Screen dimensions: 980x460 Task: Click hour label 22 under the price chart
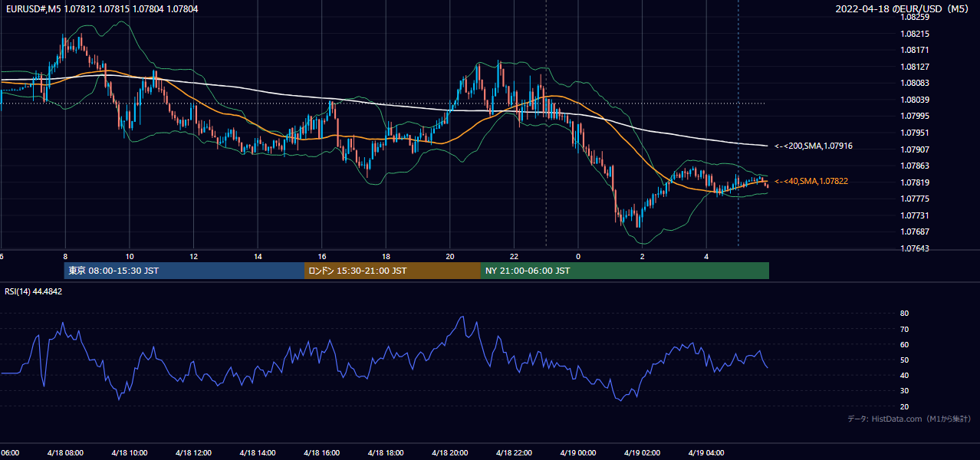pyautogui.click(x=514, y=256)
